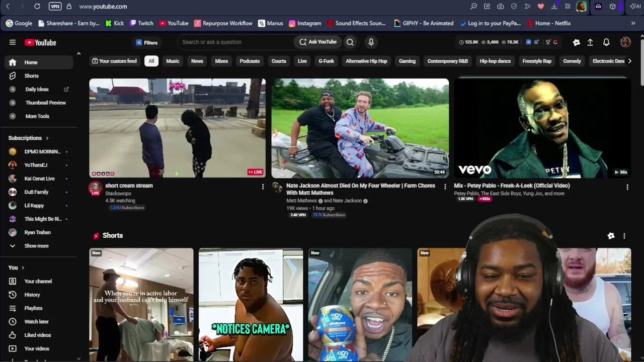Image resolution: width=644 pixels, height=362 pixels.
Task: Take a snapshot with the camera icon
Action: point(500,7)
